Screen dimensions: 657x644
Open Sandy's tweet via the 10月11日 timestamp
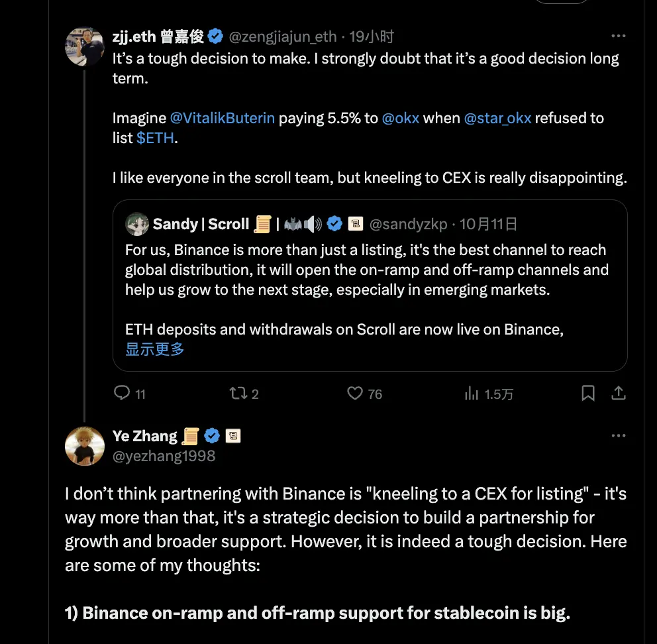(489, 224)
